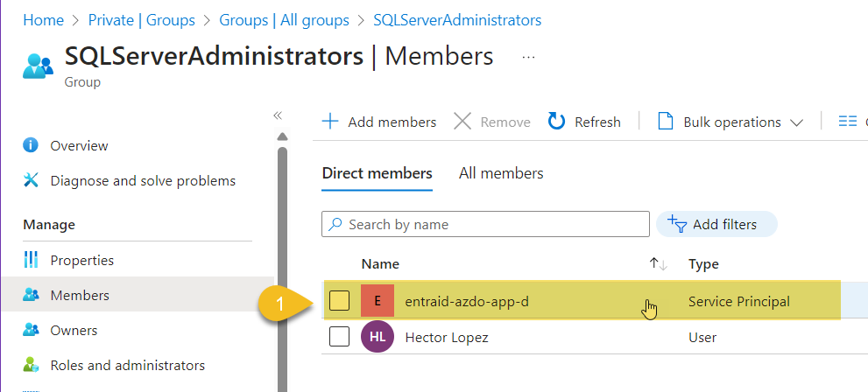The height and width of the screenshot is (392, 868).
Task: Collapse the sidebar with double chevron
Action: pyautogui.click(x=278, y=115)
